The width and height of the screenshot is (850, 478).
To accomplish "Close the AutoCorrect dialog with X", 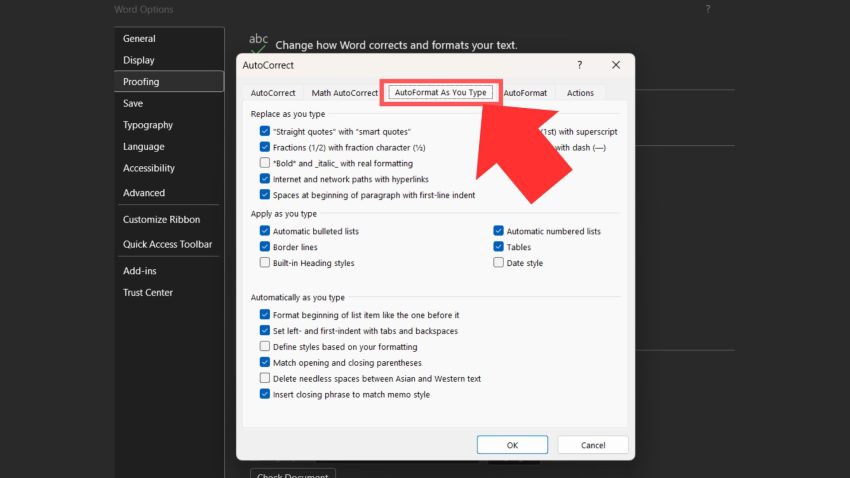I will [x=616, y=65].
